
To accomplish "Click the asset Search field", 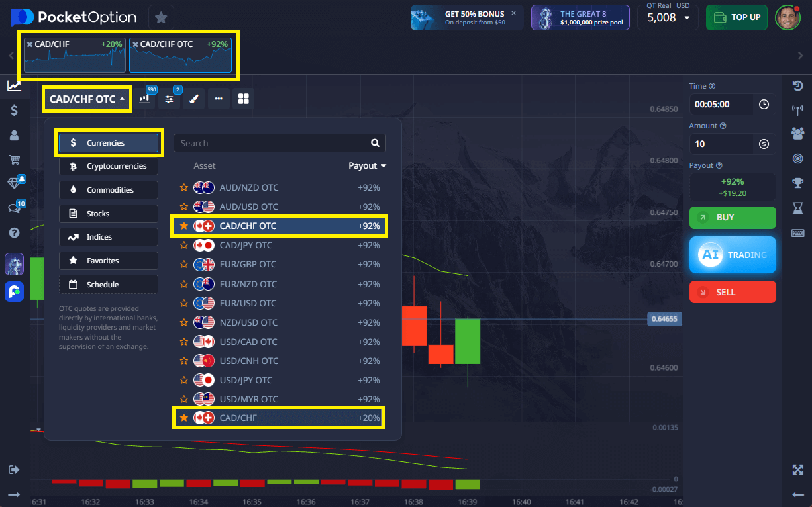I will (272, 143).
